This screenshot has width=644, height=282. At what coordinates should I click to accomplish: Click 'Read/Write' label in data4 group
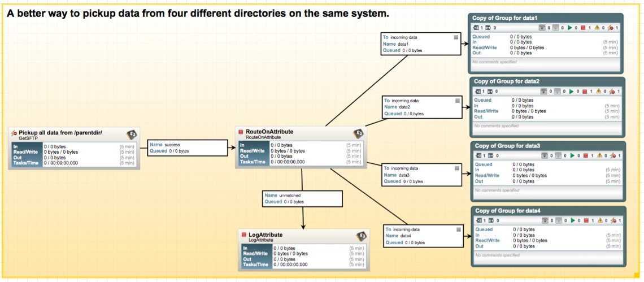(488, 240)
